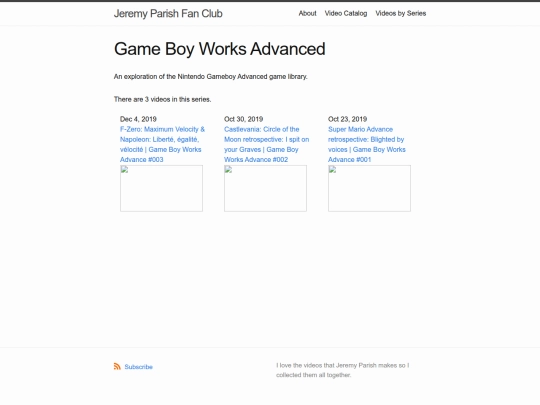
Task: Click the footer text about Jeremy Parish videos
Action: [343, 370]
